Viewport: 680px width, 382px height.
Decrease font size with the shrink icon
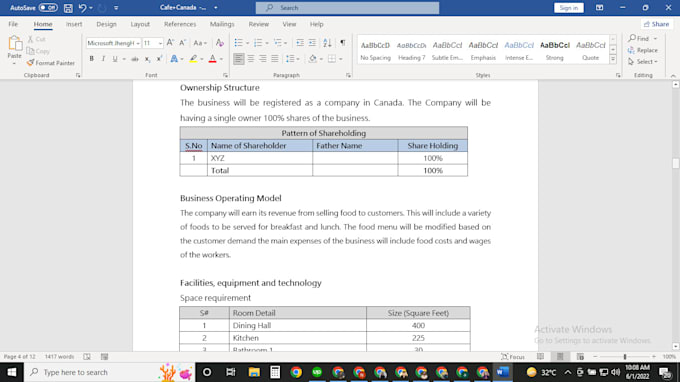click(183, 42)
